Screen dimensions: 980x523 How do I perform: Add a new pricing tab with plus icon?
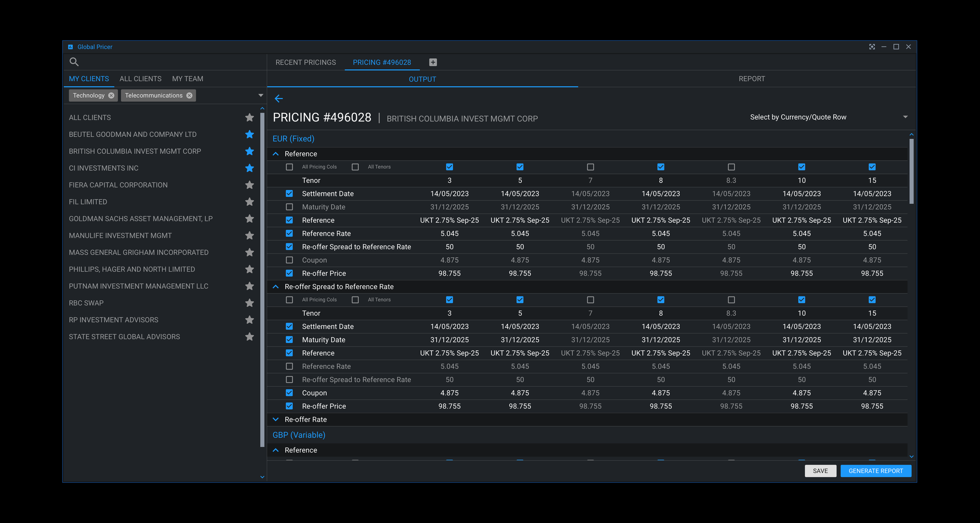point(433,62)
